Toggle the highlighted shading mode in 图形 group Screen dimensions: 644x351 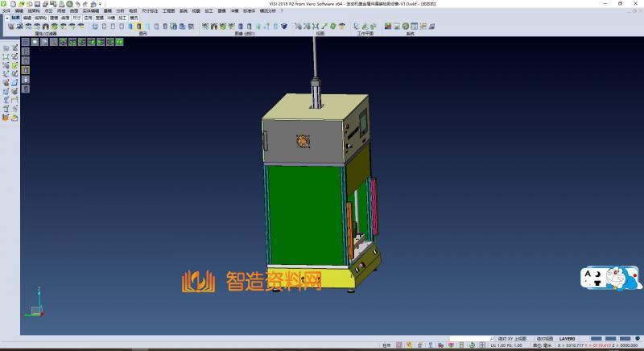pyautogui.click(x=139, y=27)
